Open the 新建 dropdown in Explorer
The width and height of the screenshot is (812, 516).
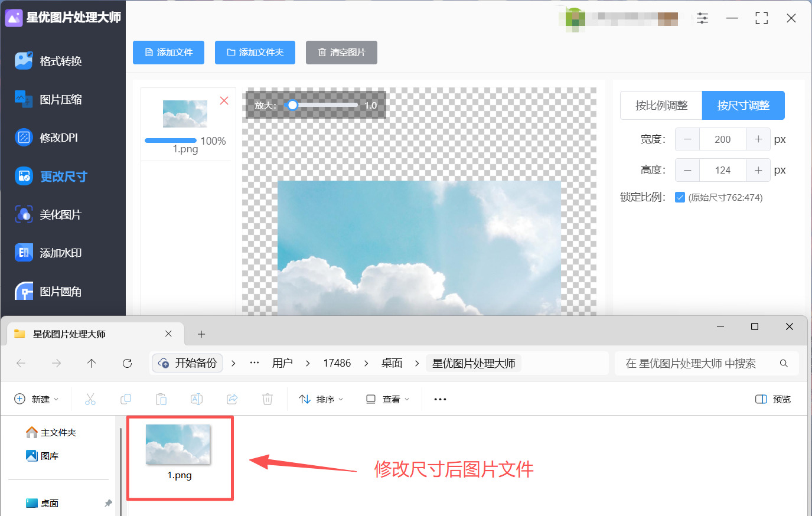[36, 399]
